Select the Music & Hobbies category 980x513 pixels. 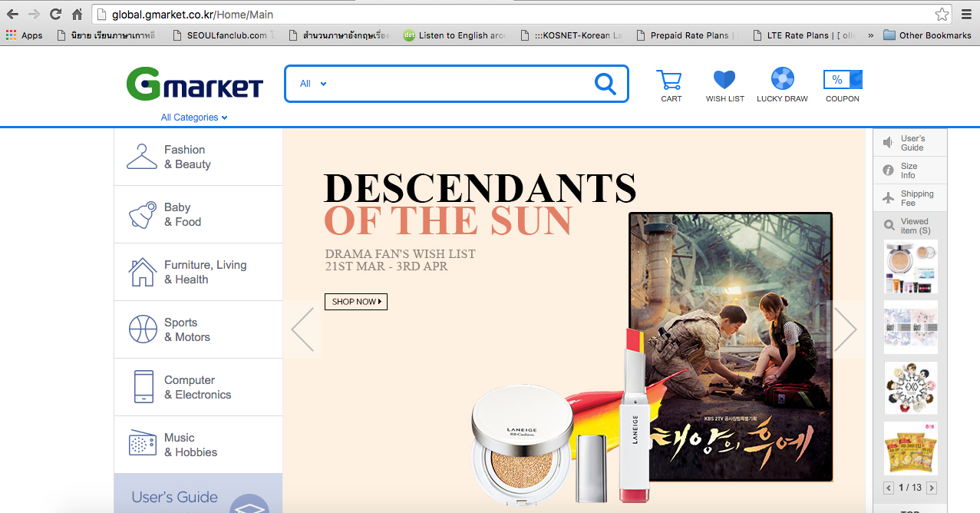click(x=198, y=445)
